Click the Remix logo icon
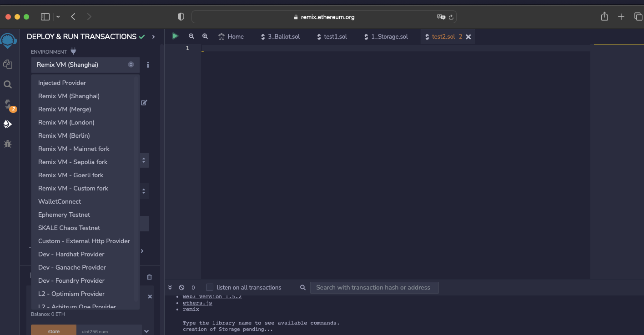Screen dimensions: 644x335 point(9,41)
